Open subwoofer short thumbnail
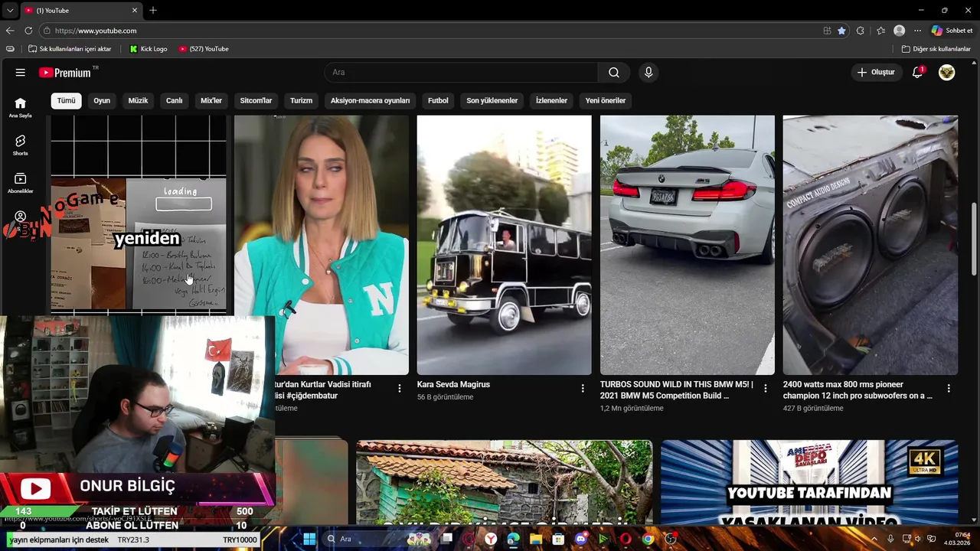 870,245
